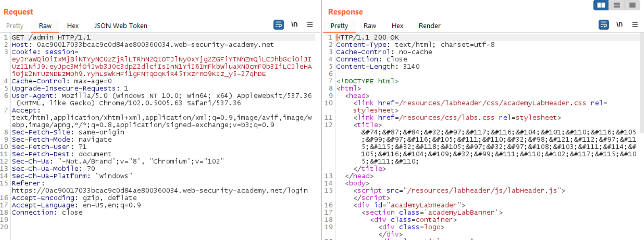
Task: Click 'Accept-Encoding: gzip, deflate' header
Action: point(74,198)
